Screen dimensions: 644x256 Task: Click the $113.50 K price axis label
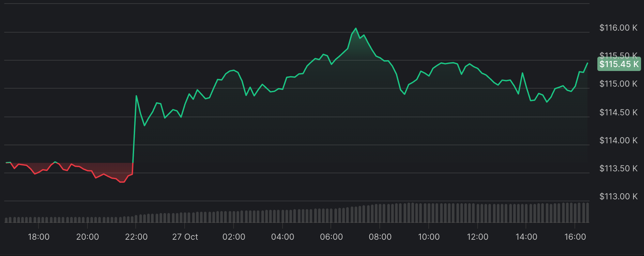618,168
